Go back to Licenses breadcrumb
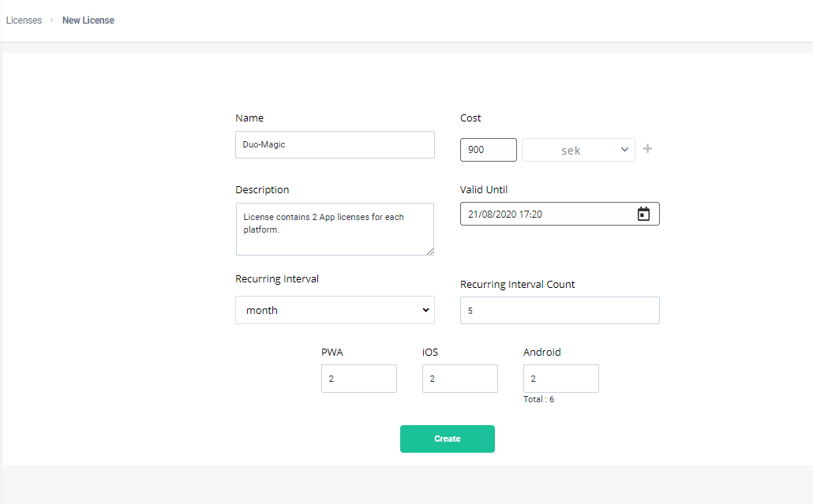Viewport: 813px width, 504px height. (24, 21)
